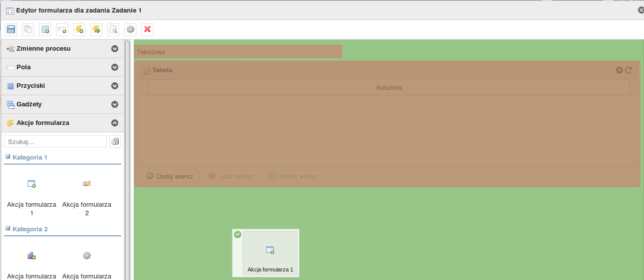This screenshot has width=644, height=280.
Task: Click the Usuń wiersz button
Action: pos(231,176)
